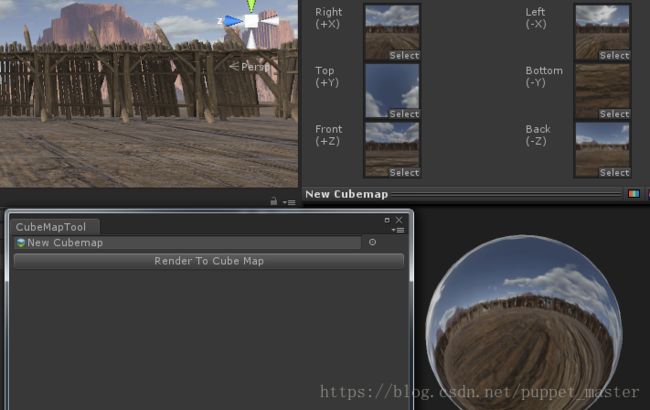Image resolution: width=650 pixels, height=410 pixels.
Task: Click the Front (+Z) label
Action: coord(328,135)
